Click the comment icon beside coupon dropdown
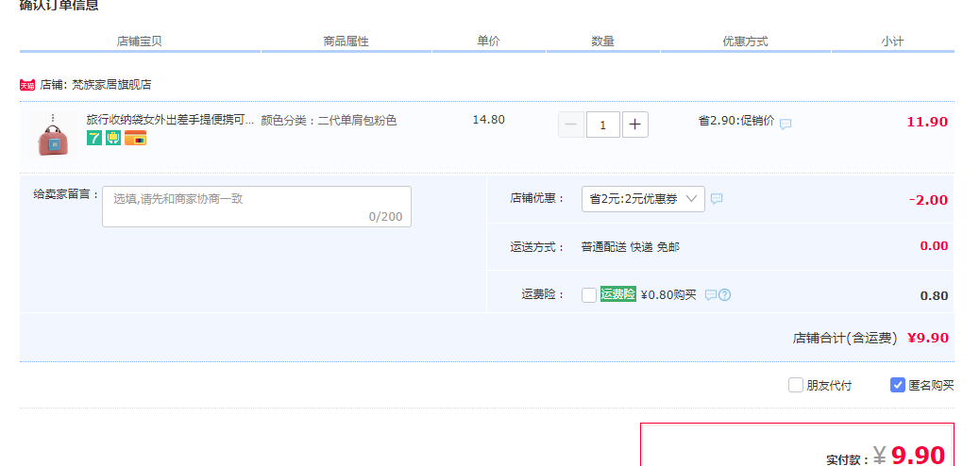Viewport: 980px width, 466px height. (717, 199)
